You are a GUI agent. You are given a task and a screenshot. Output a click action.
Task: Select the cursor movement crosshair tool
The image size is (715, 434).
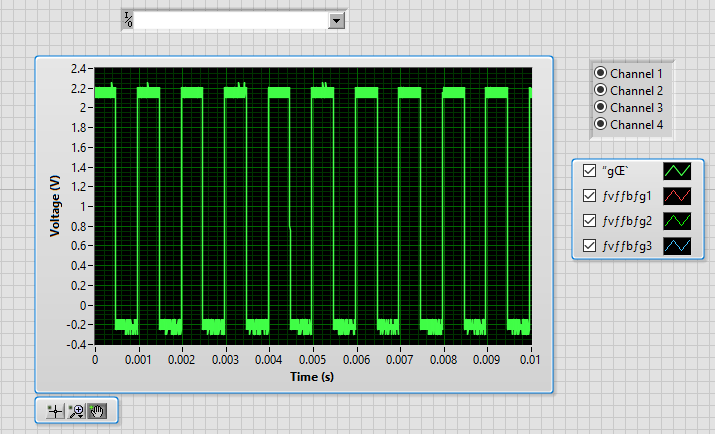click(55, 411)
